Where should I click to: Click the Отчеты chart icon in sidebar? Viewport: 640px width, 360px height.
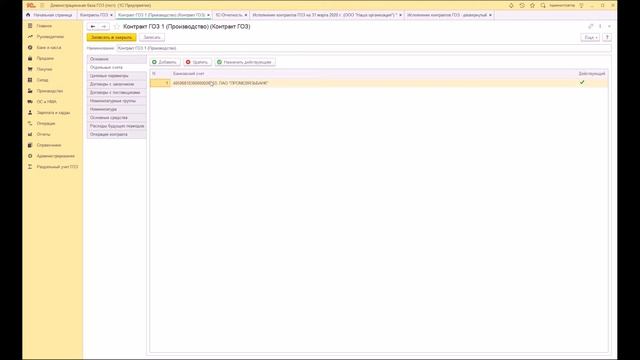pos(30,134)
